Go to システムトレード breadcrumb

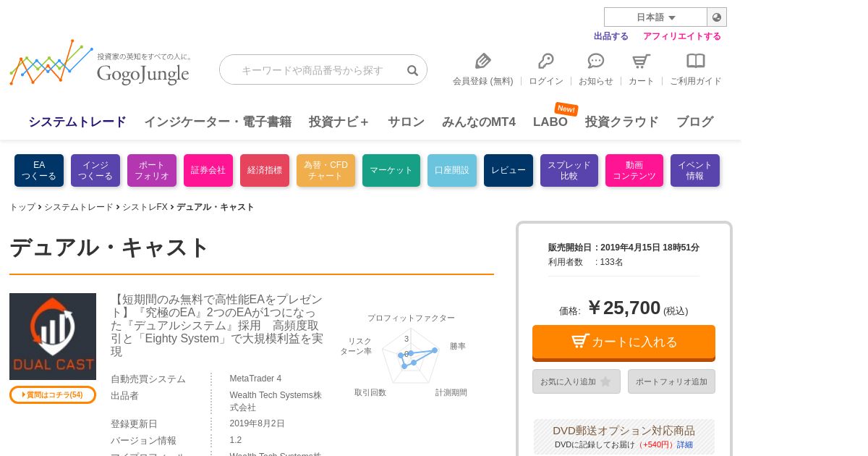point(79,207)
